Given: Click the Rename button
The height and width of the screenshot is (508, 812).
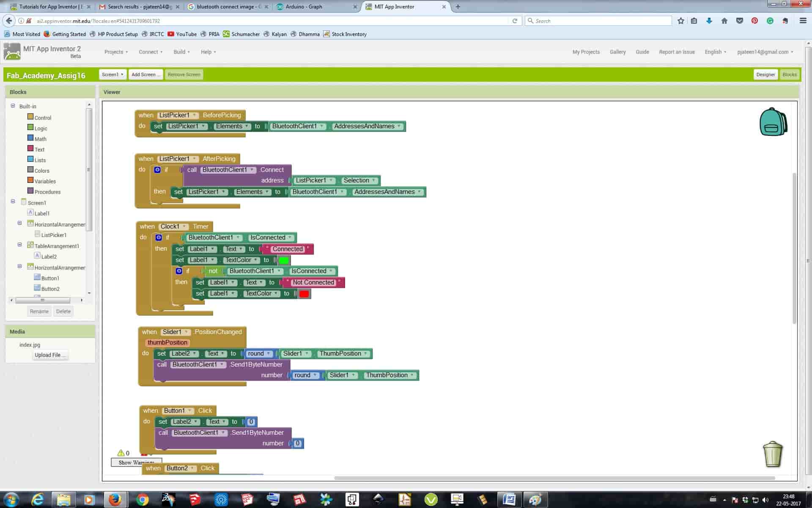Looking at the screenshot, I should pyautogui.click(x=39, y=311).
